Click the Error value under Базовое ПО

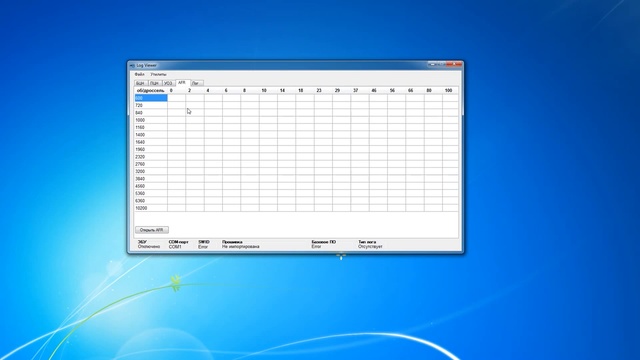[x=316, y=247]
